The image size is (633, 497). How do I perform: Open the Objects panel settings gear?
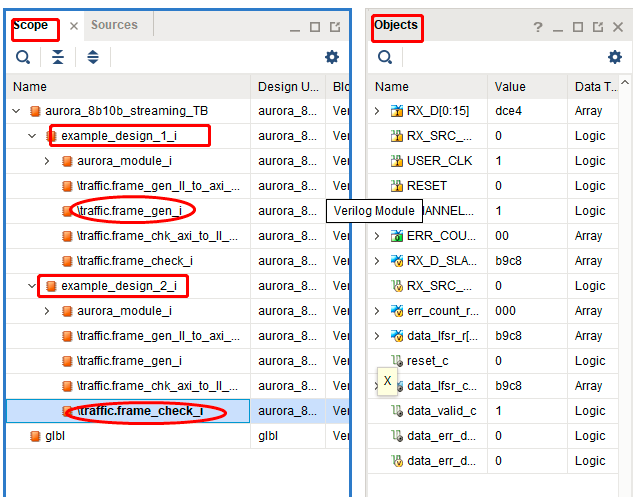[x=615, y=57]
